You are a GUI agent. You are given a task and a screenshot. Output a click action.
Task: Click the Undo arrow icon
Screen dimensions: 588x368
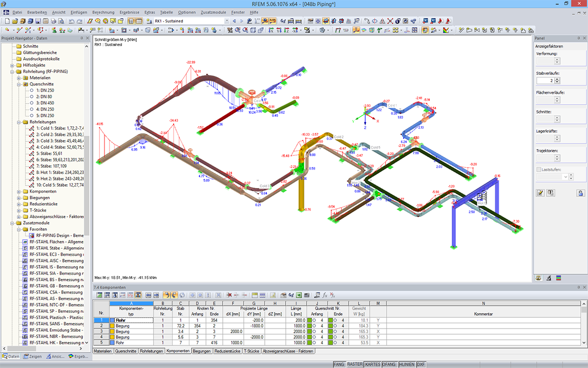71,21
